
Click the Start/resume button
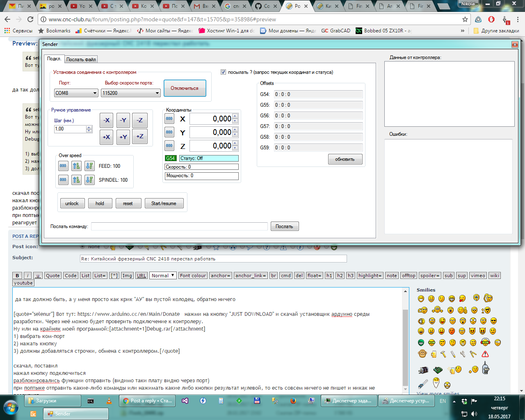(x=164, y=203)
